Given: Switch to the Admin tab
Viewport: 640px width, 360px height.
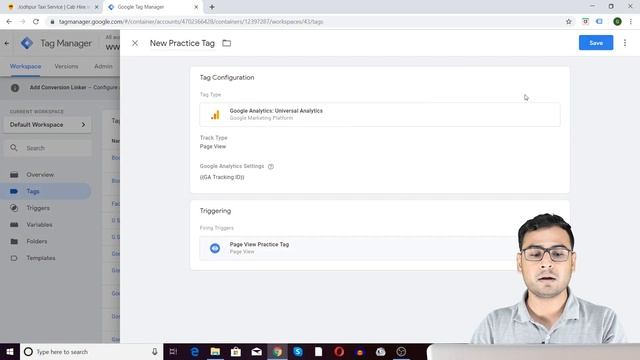Looking at the screenshot, I should pos(103,66).
